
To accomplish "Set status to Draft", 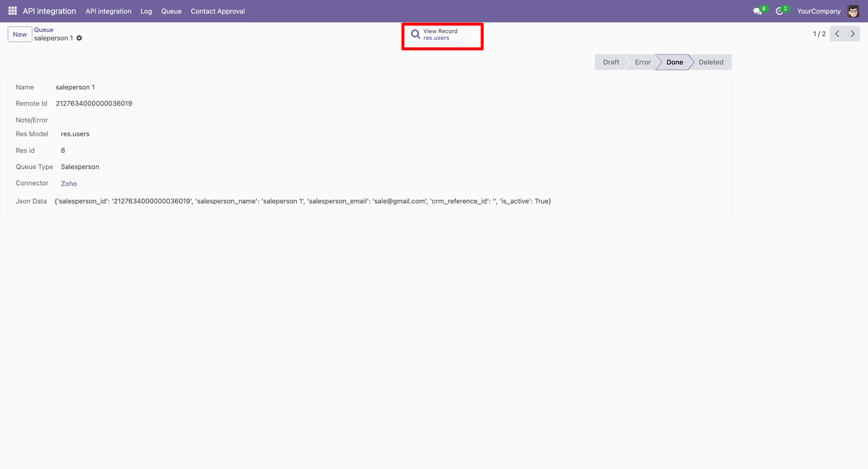I will tap(611, 62).
